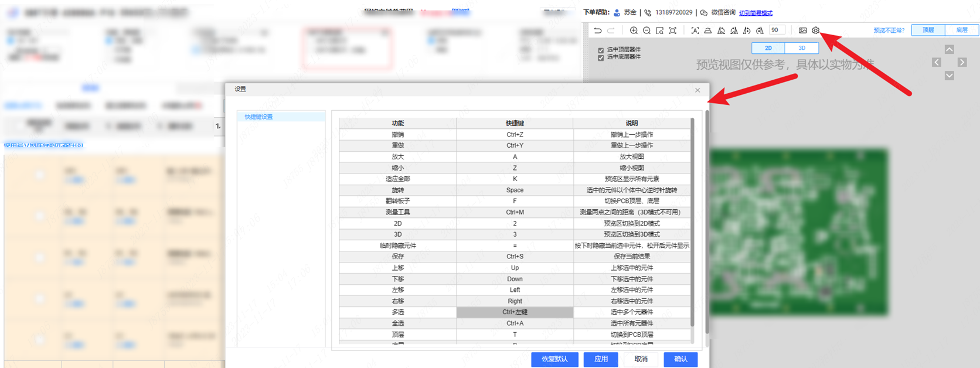Switch preview to 3D mode
The width and height of the screenshot is (980, 368).
801,48
